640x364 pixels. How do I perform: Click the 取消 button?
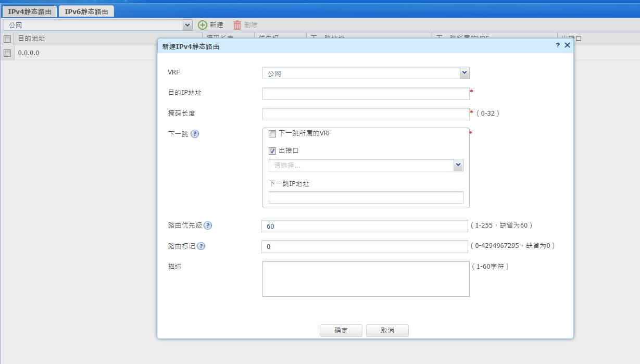(x=387, y=331)
